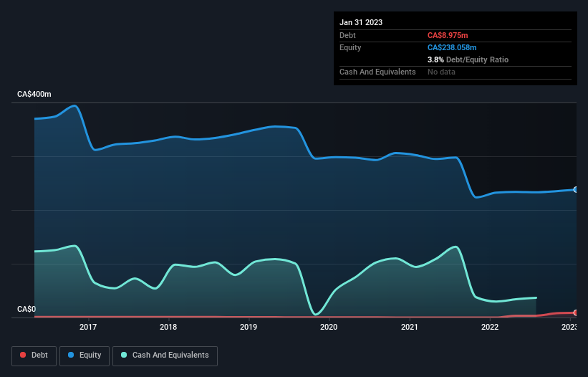The height and width of the screenshot is (377, 588).
Task: Toggle the Equity series legend button
Action: click(x=85, y=356)
